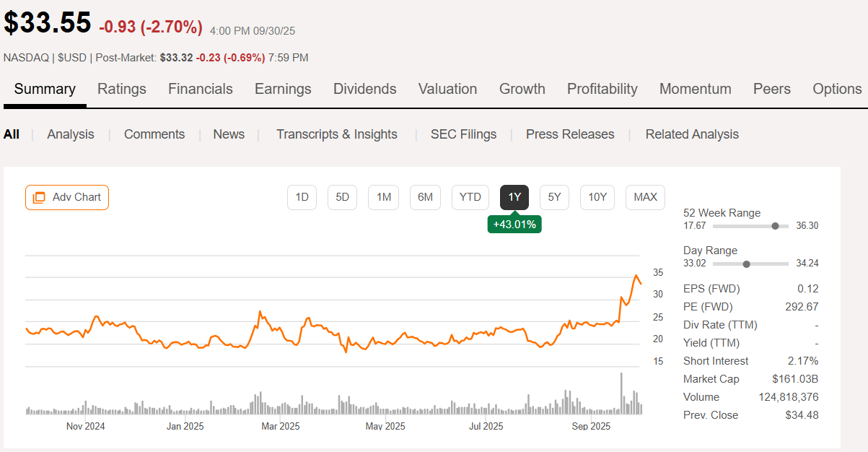
Task: Open the Peers tab
Action: point(771,89)
